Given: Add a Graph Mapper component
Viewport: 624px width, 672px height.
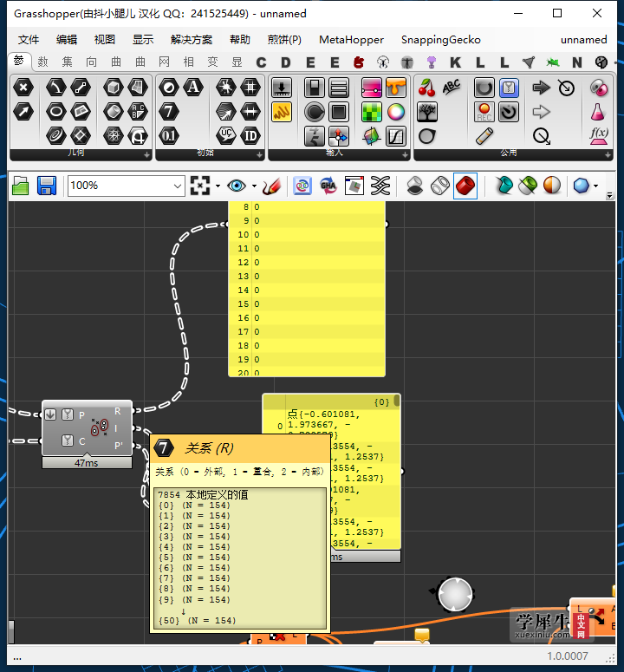Looking at the screenshot, I should point(396,136).
